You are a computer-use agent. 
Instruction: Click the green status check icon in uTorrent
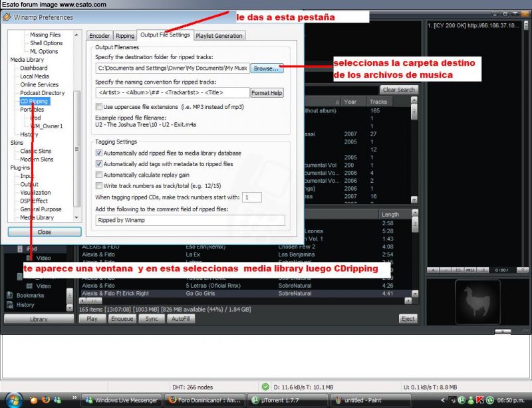pyautogui.click(x=265, y=387)
